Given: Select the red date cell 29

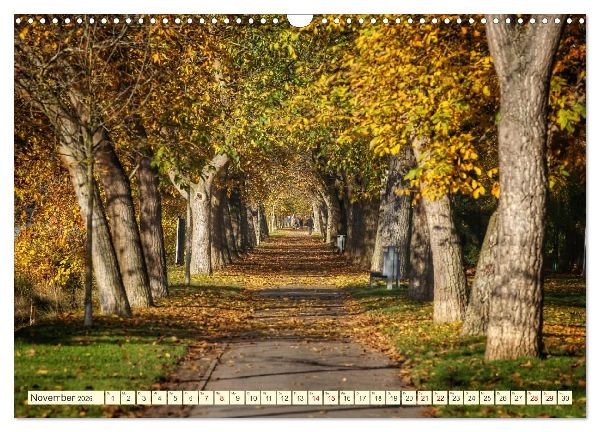Looking at the screenshot, I should [549, 398].
